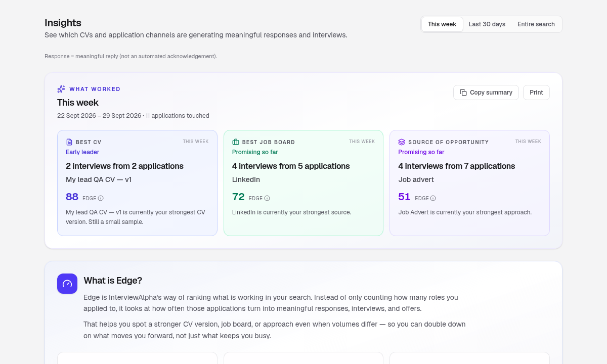Click the Edge score 51

tap(404, 197)
